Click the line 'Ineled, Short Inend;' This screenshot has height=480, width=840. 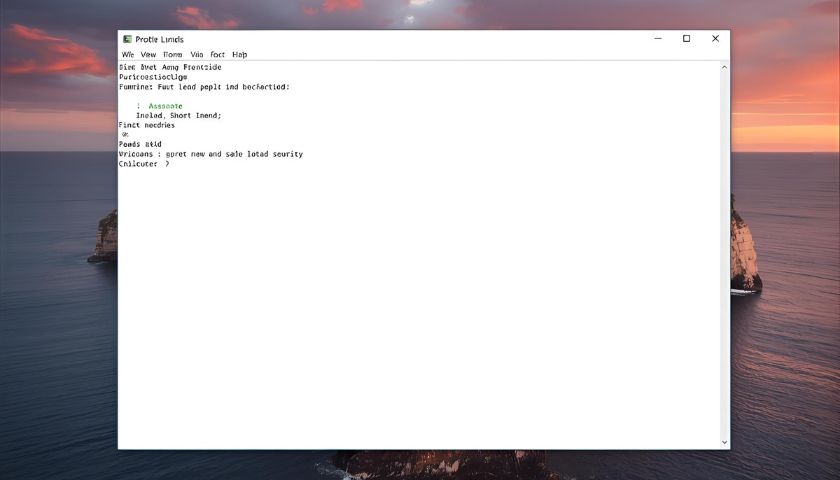[x=178, y=116]
